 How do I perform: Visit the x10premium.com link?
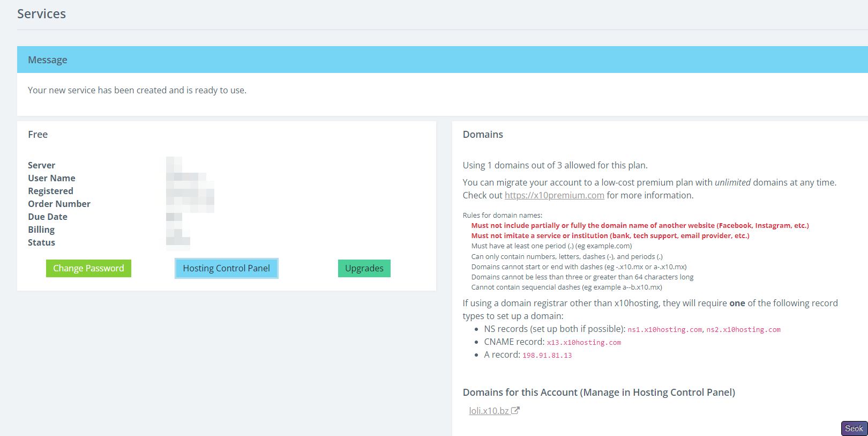point(554,196)
